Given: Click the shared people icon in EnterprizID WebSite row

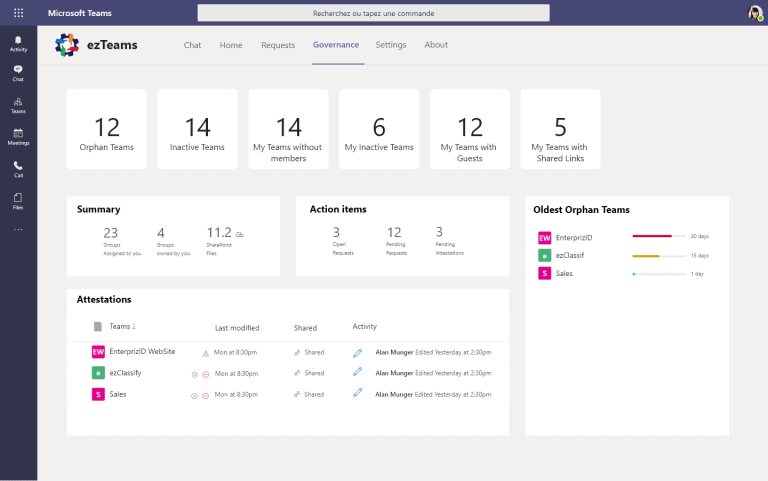Looking at the screenshot, I should [297, 352].
